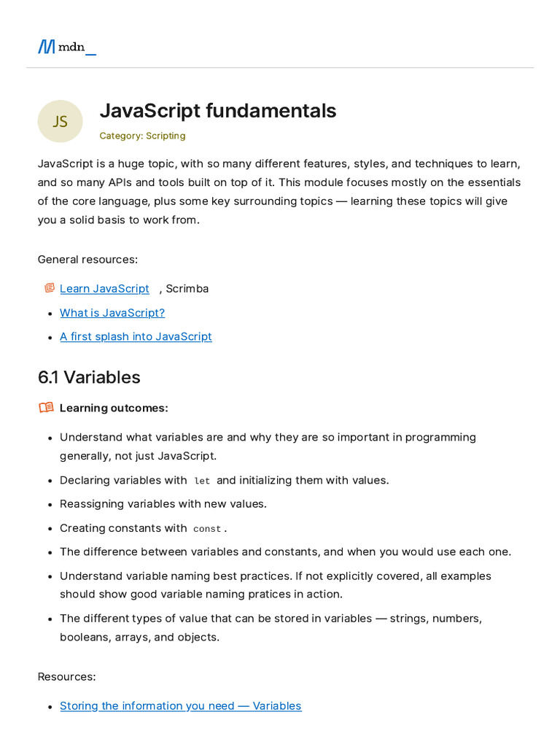Click the General resources: label
The image size is (560, 747).
pyautogui.click(x=87, y=259)
